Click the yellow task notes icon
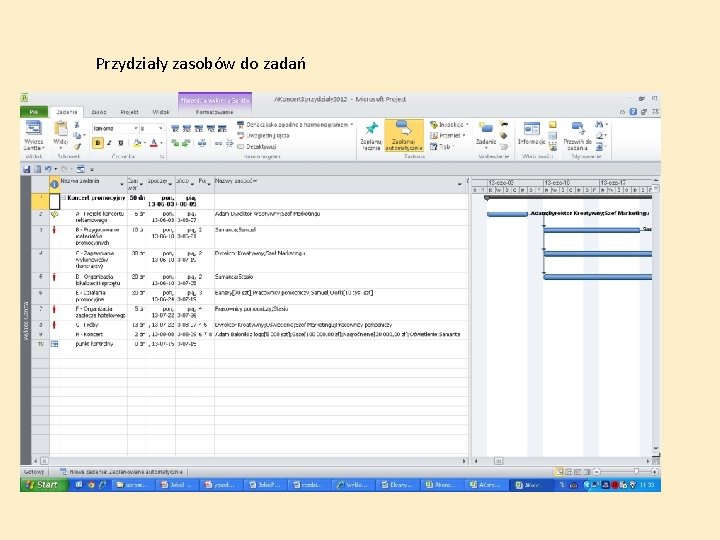Image resolution: width=720 pixels, height=540 pixels. tap(553, 125)
